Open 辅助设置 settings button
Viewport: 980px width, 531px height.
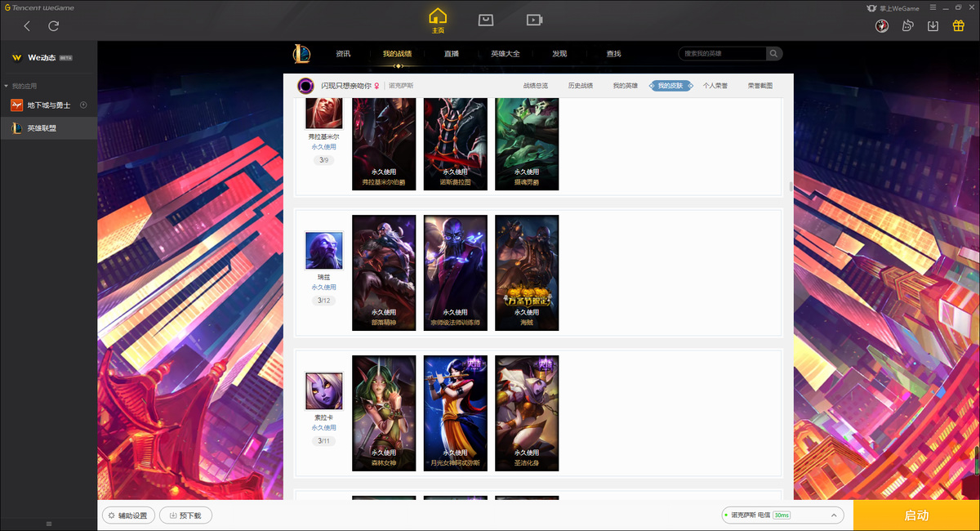point(128,515)
